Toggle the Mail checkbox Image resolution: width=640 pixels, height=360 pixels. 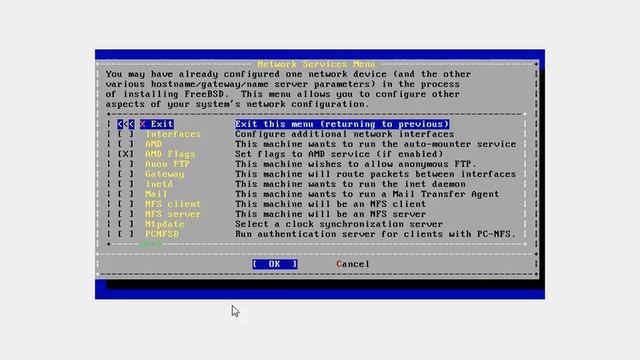[x=126, y=194]
